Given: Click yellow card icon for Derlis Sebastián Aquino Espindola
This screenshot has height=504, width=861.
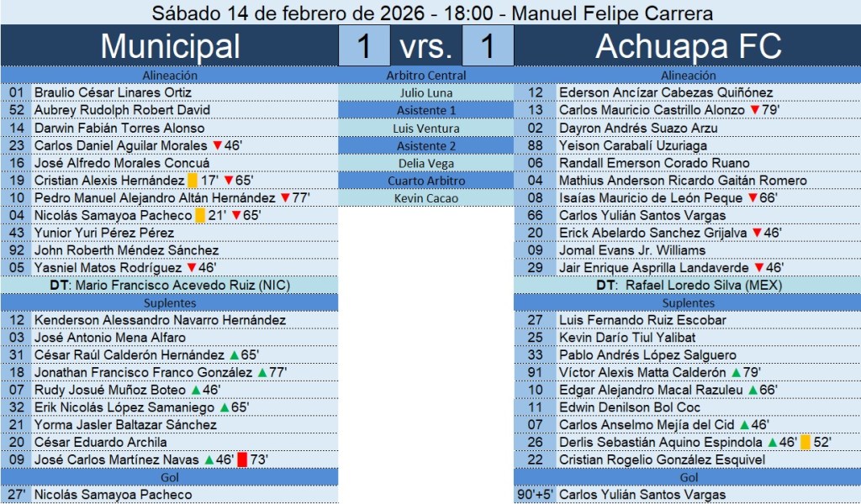Looking at the screenshot, I should coord(806,442).
